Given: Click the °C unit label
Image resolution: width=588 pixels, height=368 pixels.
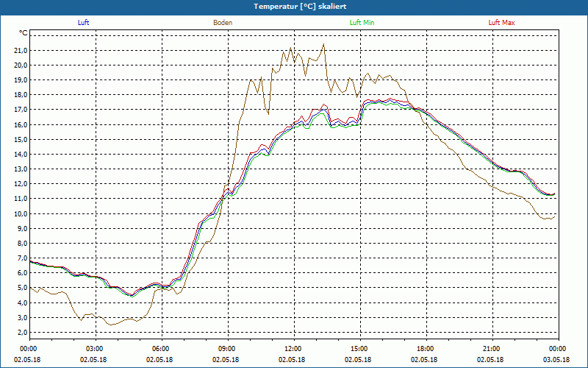Looking at the screenshot, I should click(x=24, y=33).
